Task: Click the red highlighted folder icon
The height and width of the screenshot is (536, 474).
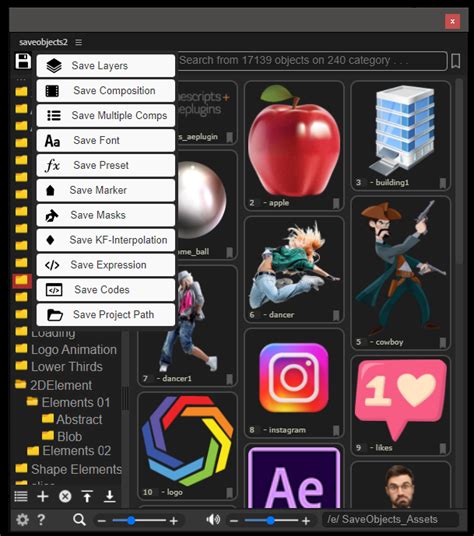Action: (22, 281)
